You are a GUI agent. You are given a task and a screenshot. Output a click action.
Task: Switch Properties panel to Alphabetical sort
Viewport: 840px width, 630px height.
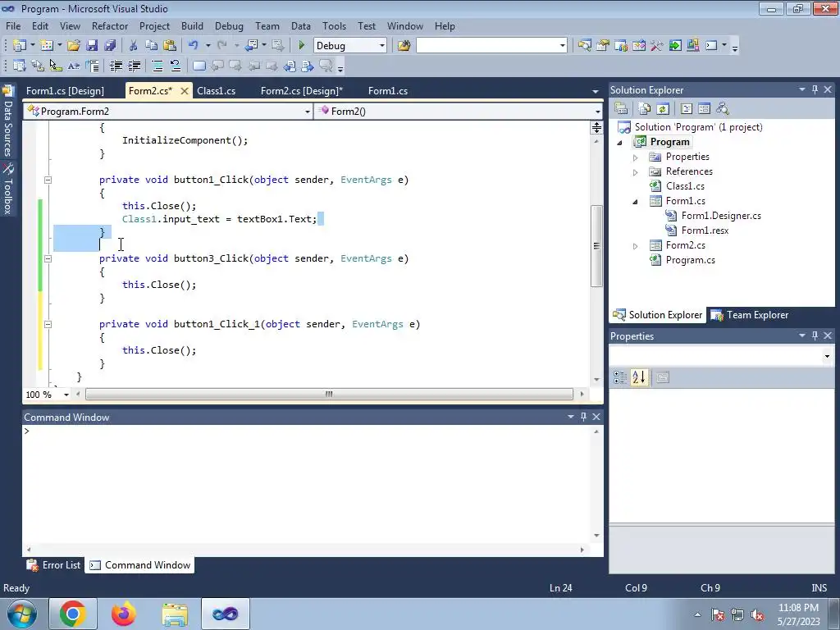pyautogui.click(x=638, y=377)
